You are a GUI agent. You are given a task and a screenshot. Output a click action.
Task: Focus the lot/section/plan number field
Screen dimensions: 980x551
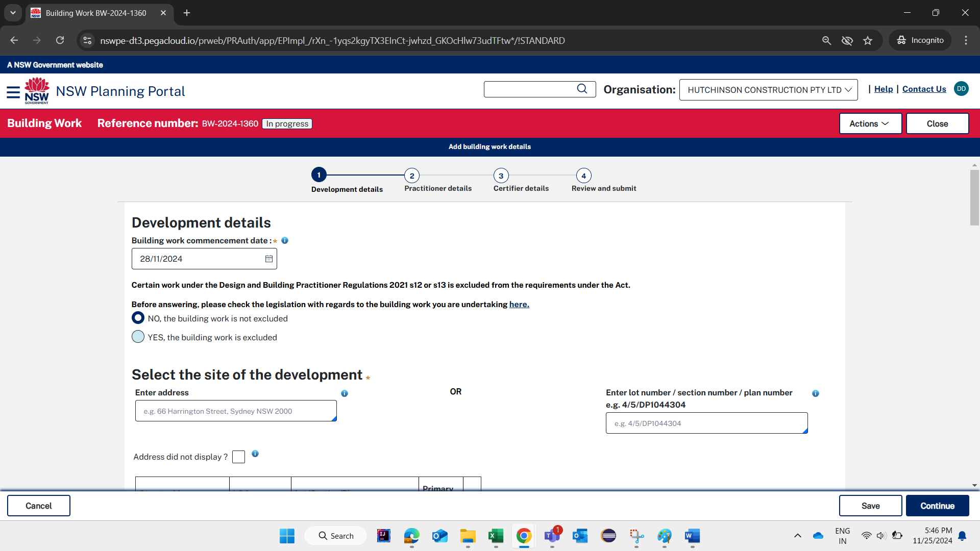pyautogui.click(x=706, y=423)
